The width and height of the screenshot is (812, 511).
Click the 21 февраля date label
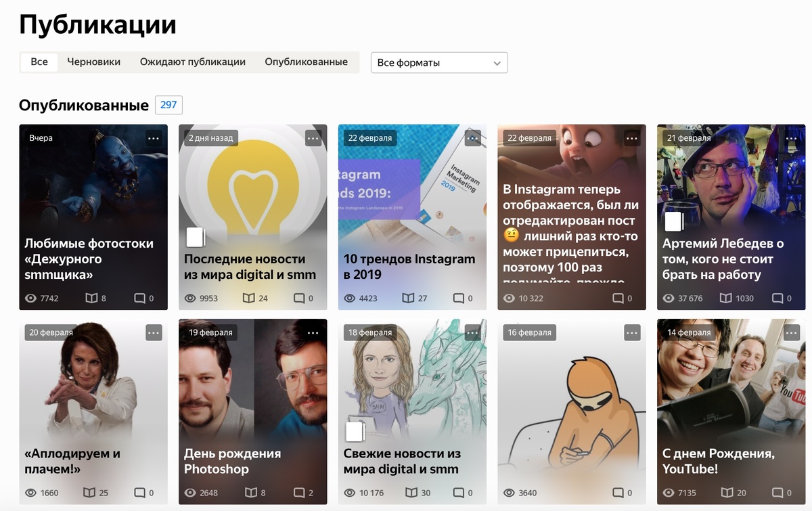[689, 138]
